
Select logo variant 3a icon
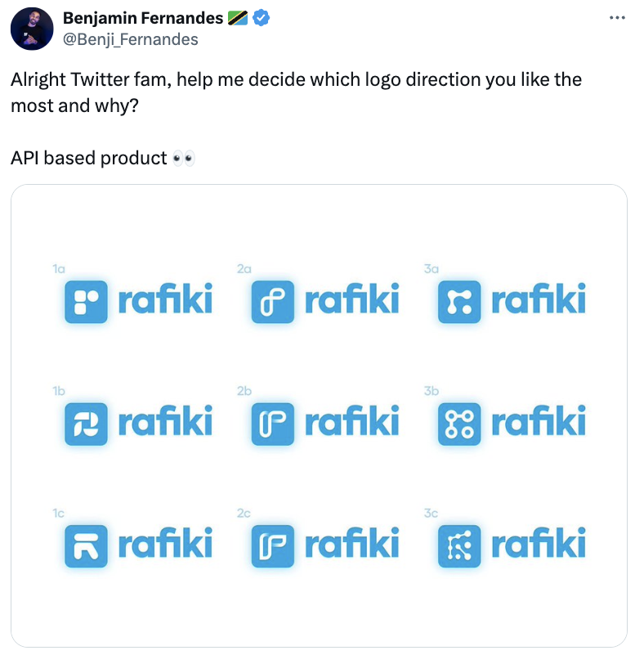(458, 300)
